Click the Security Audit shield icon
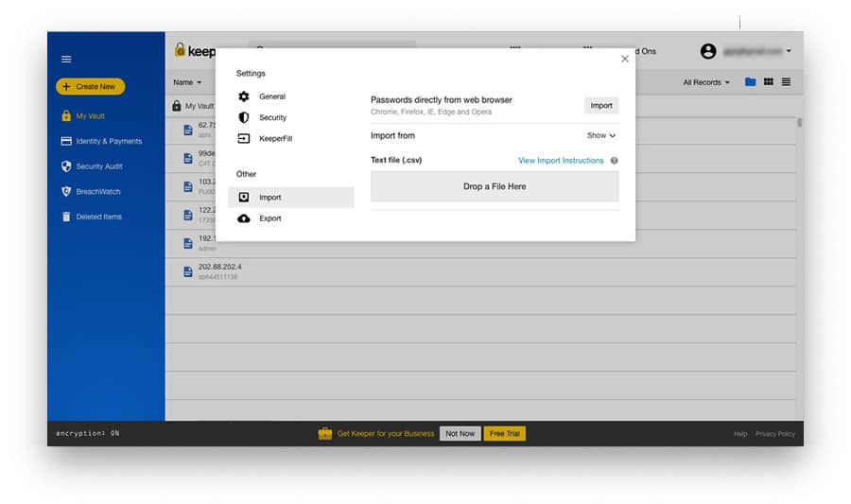The image size is (851, 504). coord(66,166)
